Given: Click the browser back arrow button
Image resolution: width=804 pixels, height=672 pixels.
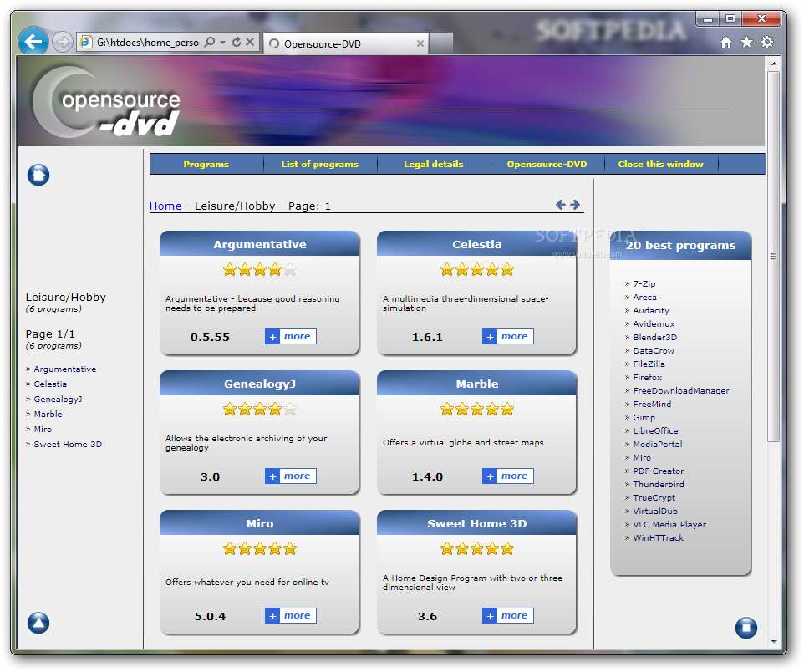Looking at the screenshot, I should click(33, 42).
